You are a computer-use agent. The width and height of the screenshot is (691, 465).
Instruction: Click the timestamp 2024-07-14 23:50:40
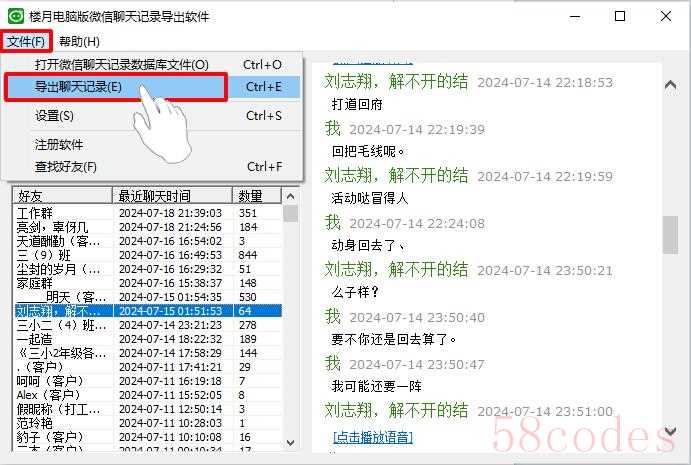point(417,318)
